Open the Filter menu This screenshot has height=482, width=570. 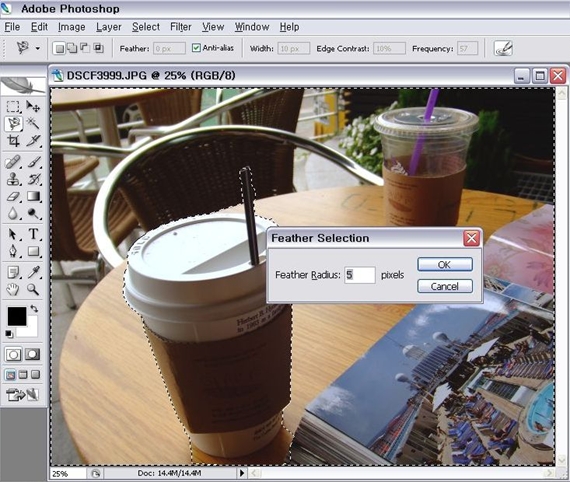click(181, 27)
